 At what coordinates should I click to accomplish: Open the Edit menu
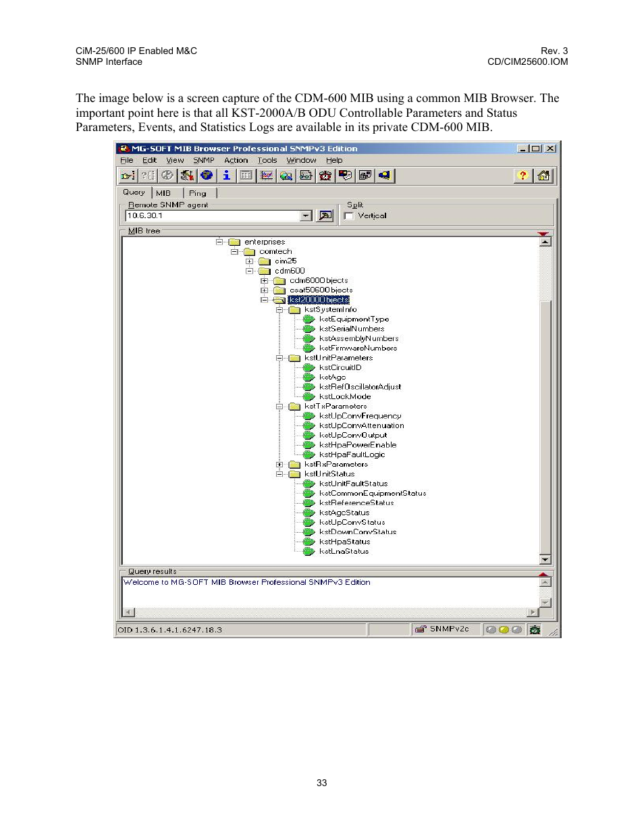(x=149, y=161)
